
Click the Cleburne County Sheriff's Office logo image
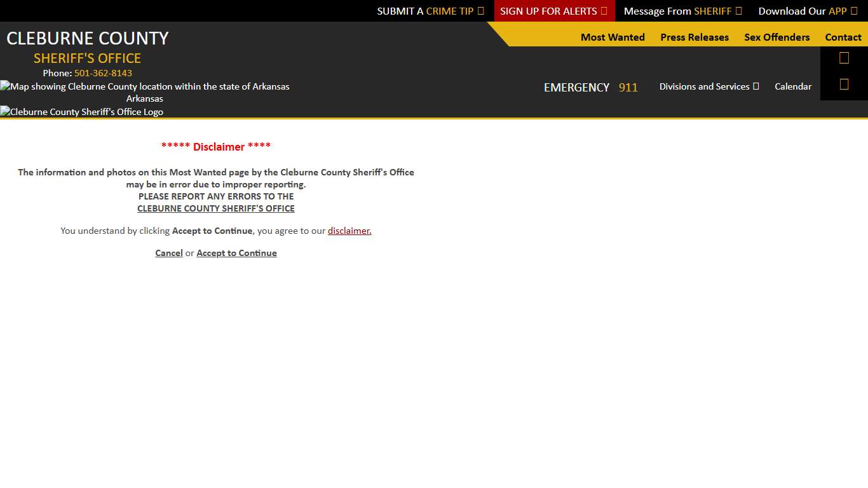(82, 112)
